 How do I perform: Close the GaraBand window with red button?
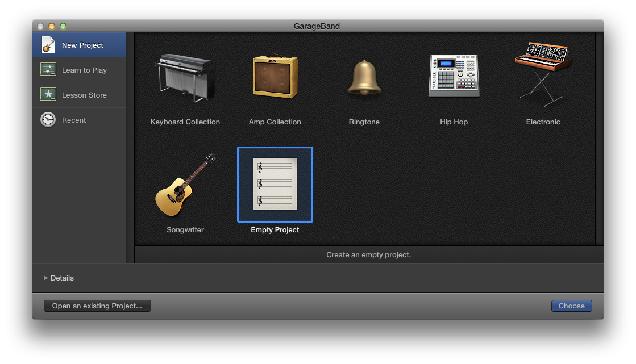click(x=40, y=26)
